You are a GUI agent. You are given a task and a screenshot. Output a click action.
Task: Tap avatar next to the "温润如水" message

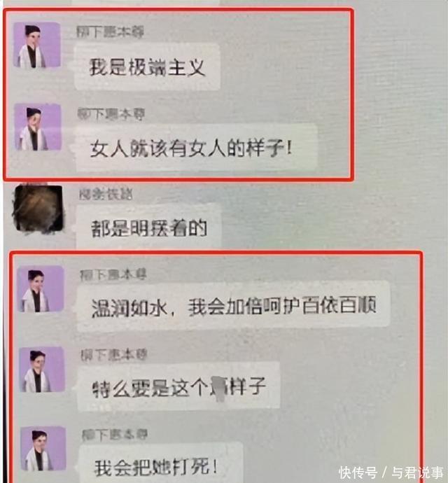pyautogui.click(x=41, y=289)
